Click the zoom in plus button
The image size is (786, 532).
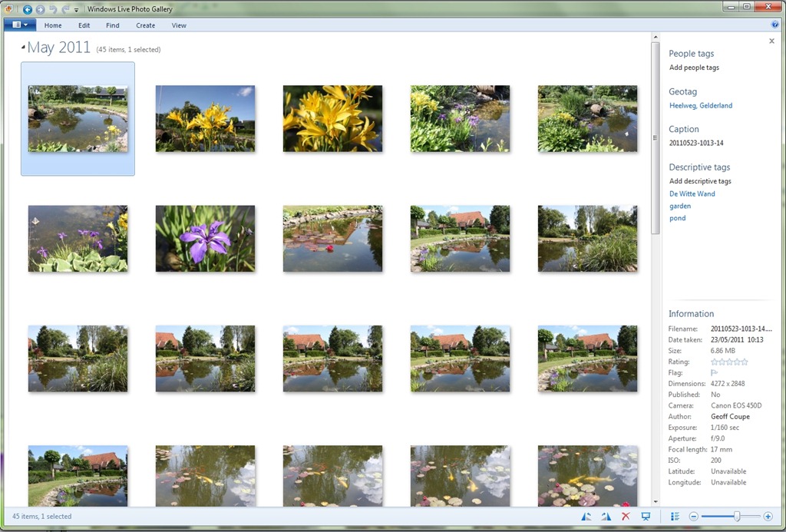pyautogui.click(x=768, y=517)
